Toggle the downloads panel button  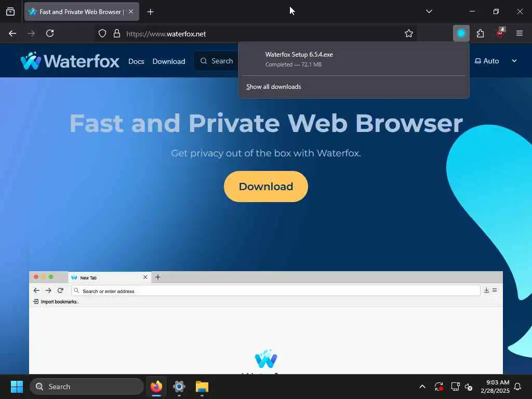pos(461,33)
